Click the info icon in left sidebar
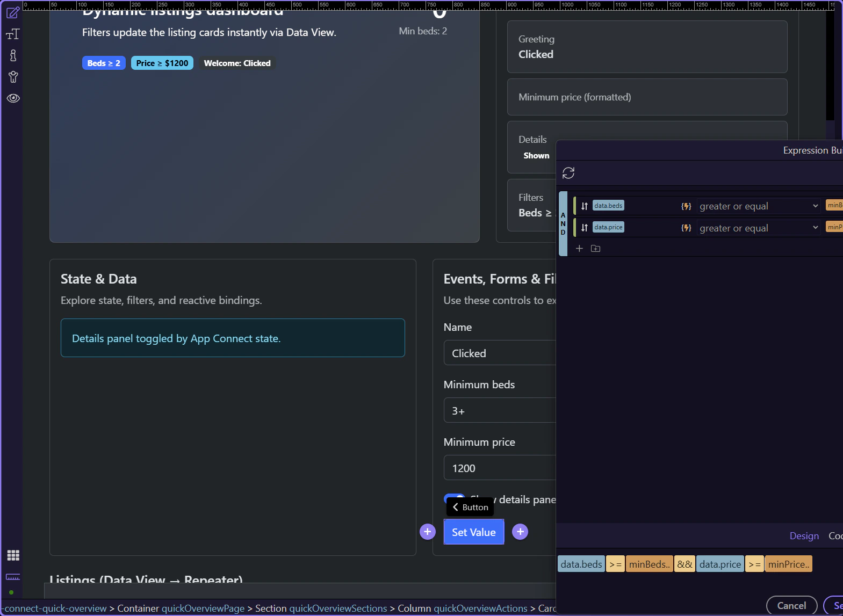Screen dimensions: 843x616 pos(13,55)
